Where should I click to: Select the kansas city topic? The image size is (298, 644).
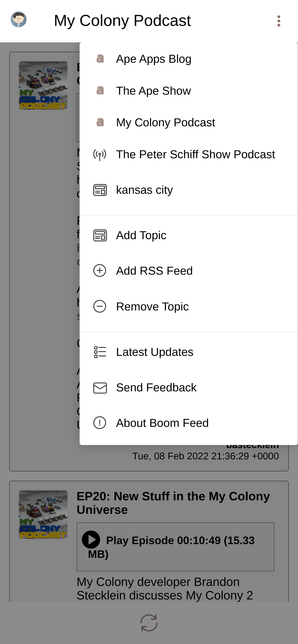tap(144, 190)
